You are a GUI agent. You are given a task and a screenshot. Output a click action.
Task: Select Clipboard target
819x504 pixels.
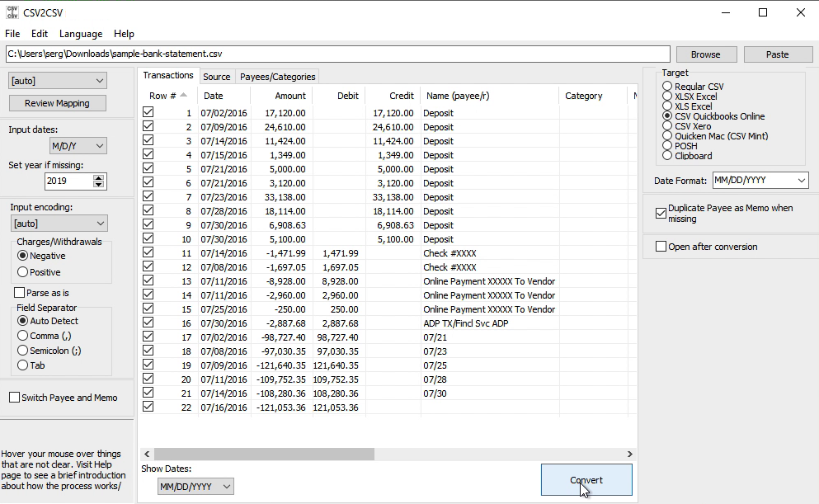coord(667,156)
